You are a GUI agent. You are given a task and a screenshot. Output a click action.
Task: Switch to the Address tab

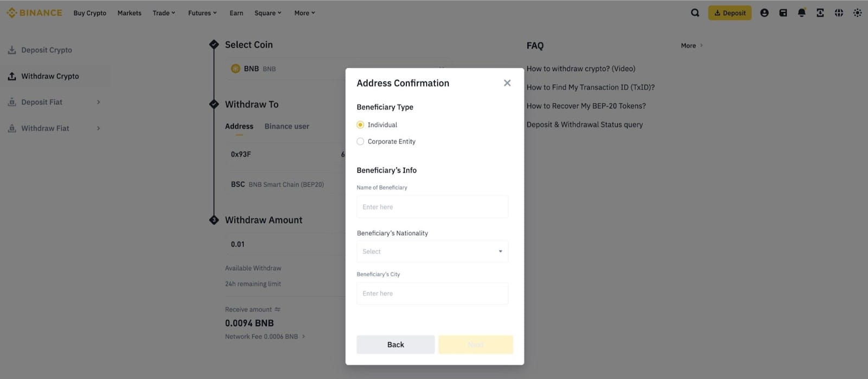pos(239,127)
